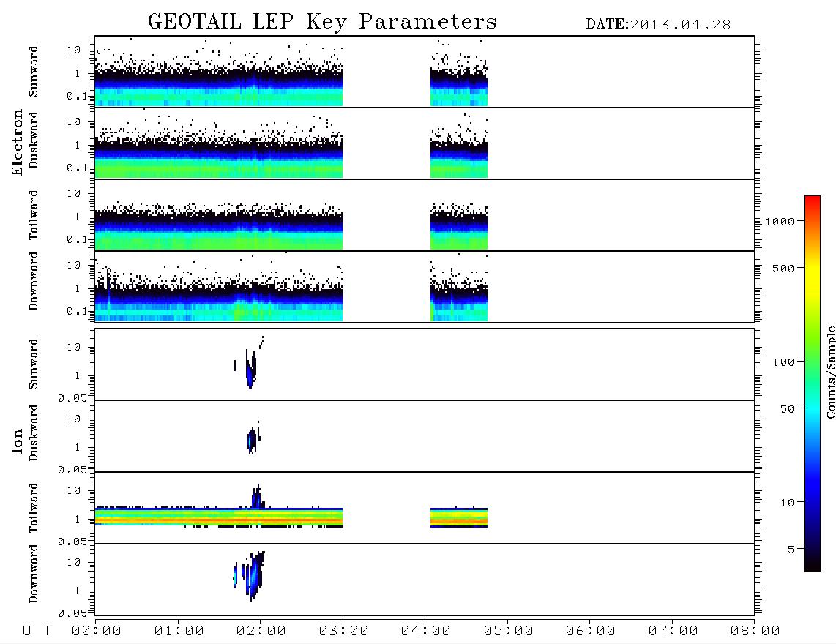Select the Electron Dawnward panel label
The width and height of the screenshot is (836, 644).
coord(34,281)
